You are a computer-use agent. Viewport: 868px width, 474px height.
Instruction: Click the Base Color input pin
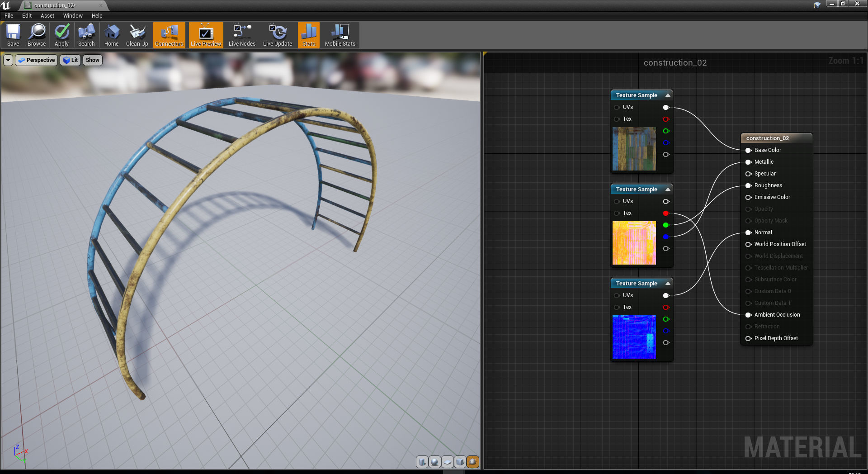[749, 150]
